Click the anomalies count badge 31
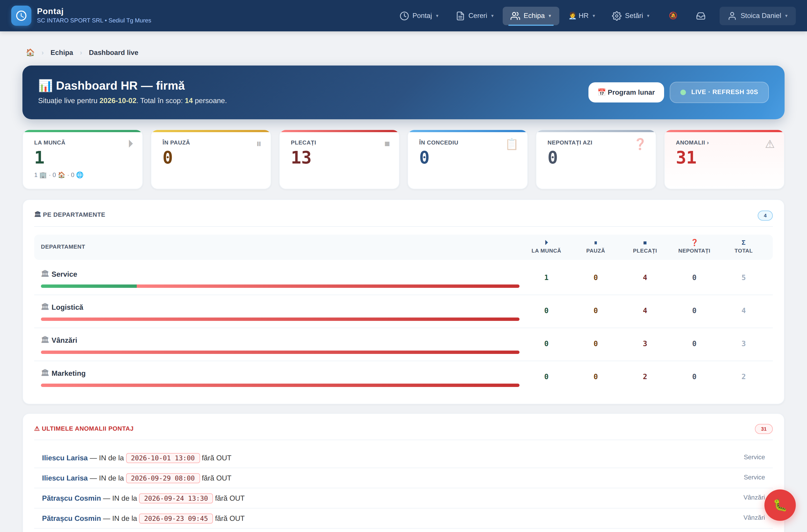Viewport: 807px width, 532px height. pos(764,429)
